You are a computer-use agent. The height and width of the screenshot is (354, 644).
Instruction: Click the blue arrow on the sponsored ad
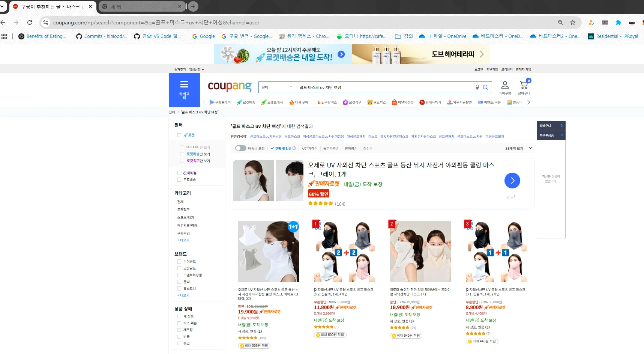click(512, 181)
